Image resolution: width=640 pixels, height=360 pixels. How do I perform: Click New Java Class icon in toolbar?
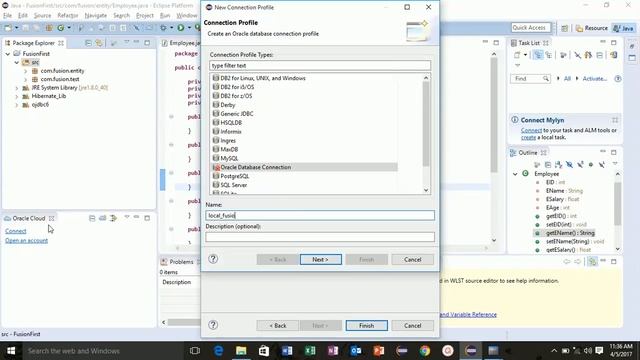coord(61,28)
